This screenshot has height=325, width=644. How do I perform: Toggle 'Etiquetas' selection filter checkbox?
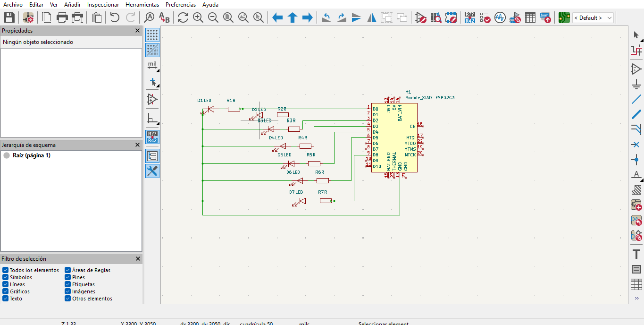[x=68, y=284]
